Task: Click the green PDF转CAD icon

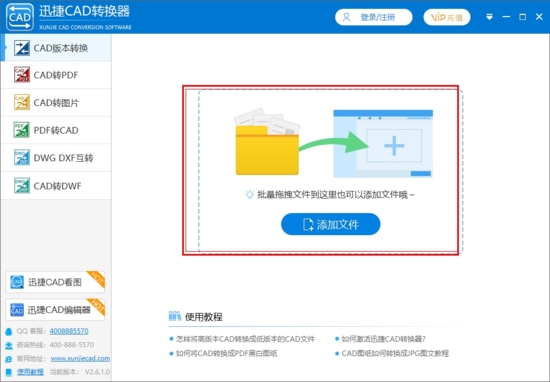Action: coord(22,130)
